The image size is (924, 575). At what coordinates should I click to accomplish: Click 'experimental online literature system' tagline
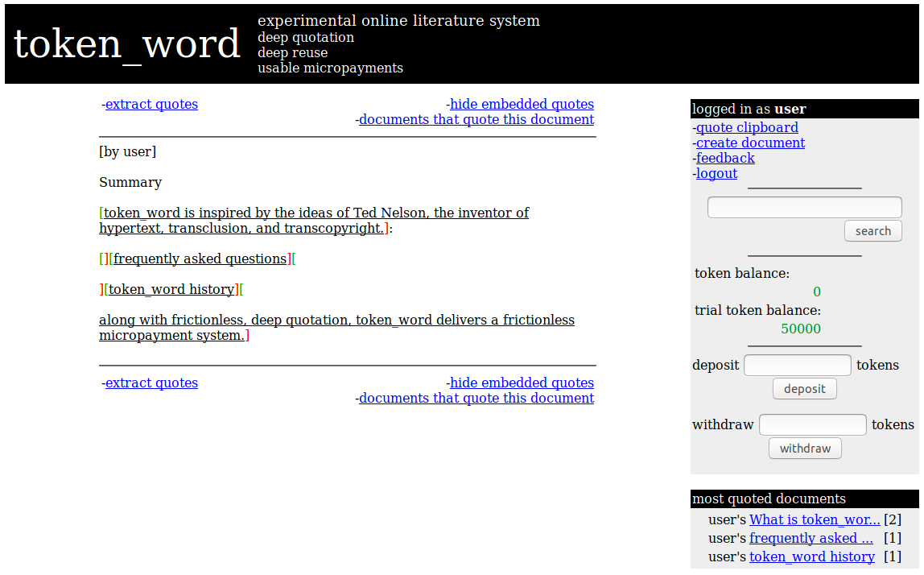pyautogui.click(x=398, y=21)
